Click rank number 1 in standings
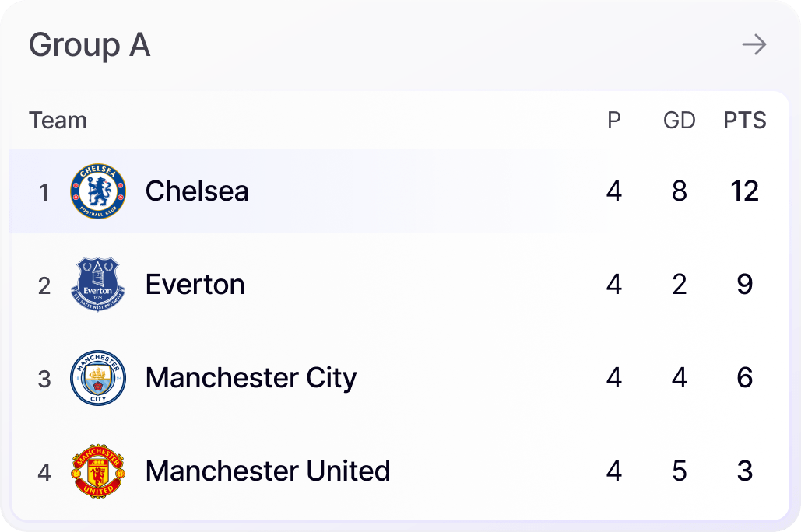This screenshot has height=532, width=801. [x=44, y=192]
